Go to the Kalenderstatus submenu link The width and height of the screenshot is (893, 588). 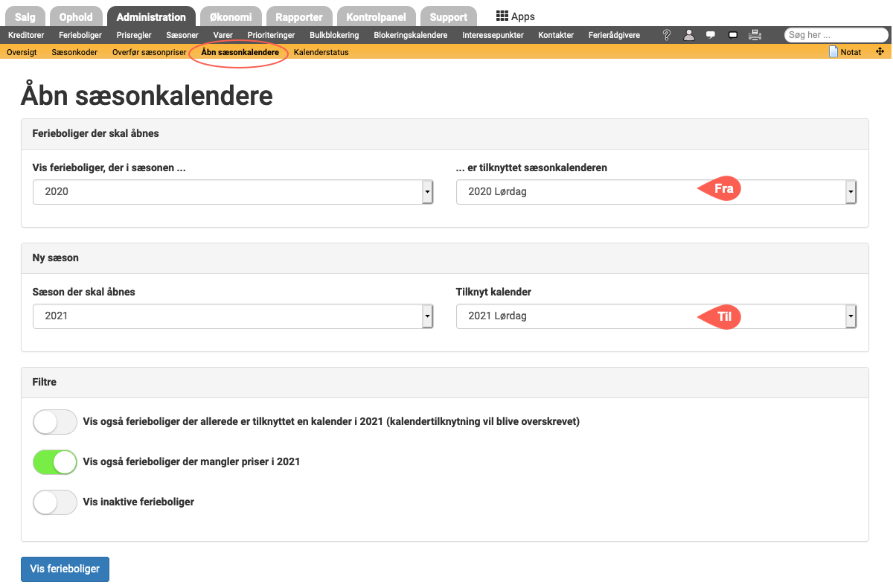point(321,52)
